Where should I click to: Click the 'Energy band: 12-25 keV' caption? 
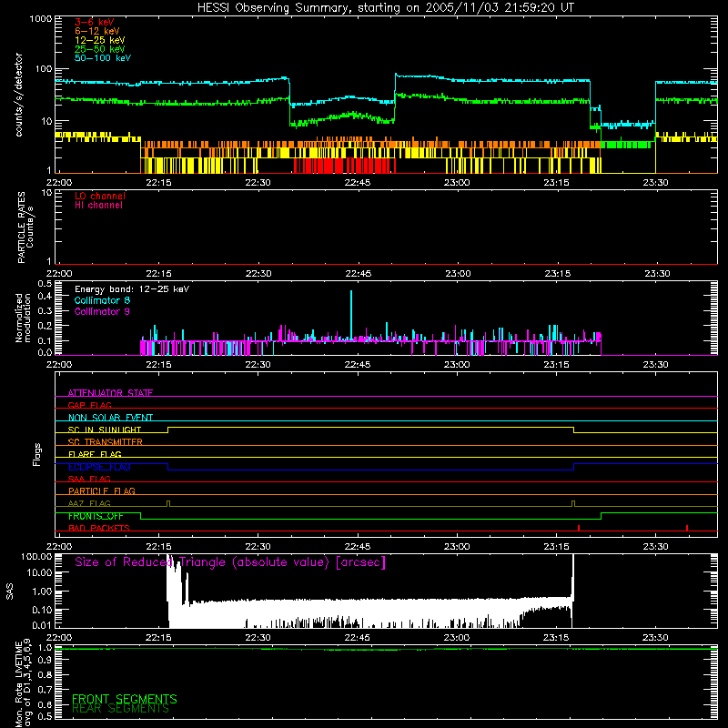[131, 289]
